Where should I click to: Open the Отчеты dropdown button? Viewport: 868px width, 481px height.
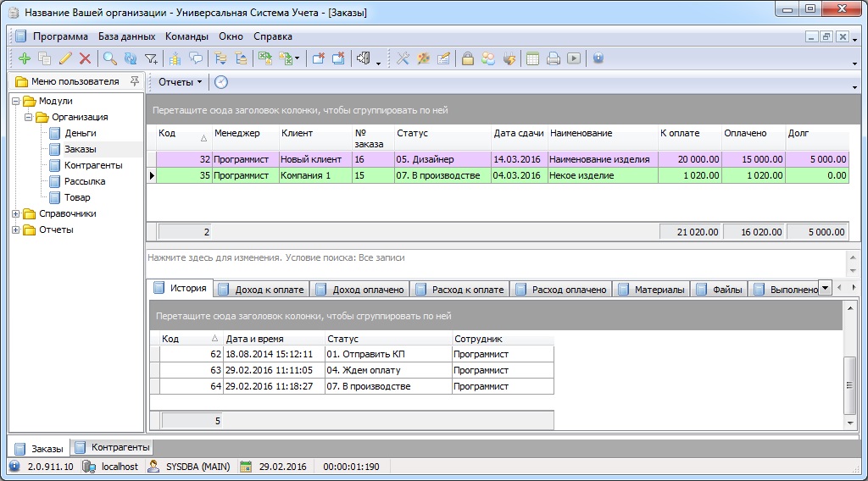[180, 82]
